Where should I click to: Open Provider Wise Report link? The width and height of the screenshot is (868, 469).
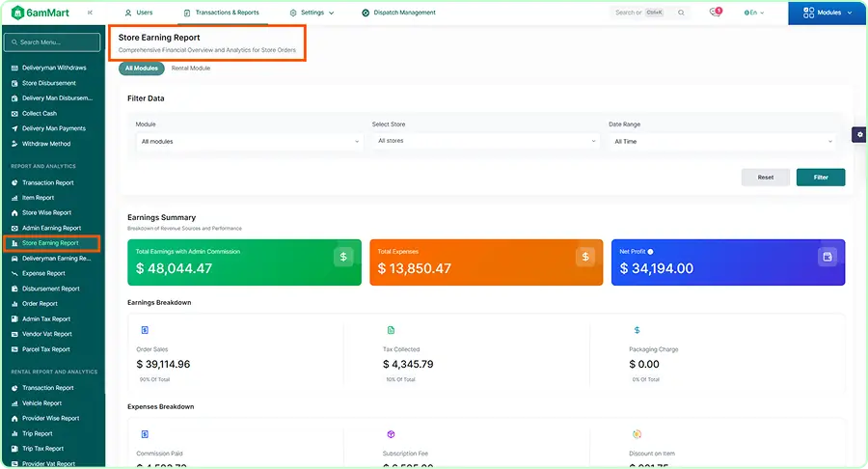(50, 419)
